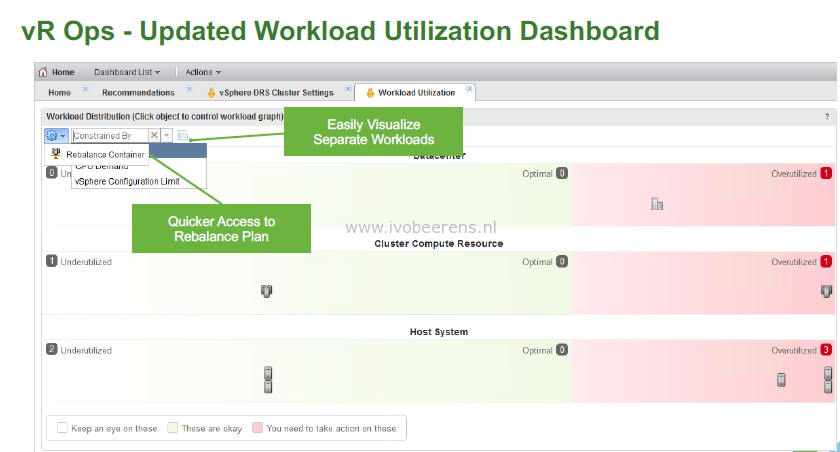Close the Recommendations tab

point(189,88)
